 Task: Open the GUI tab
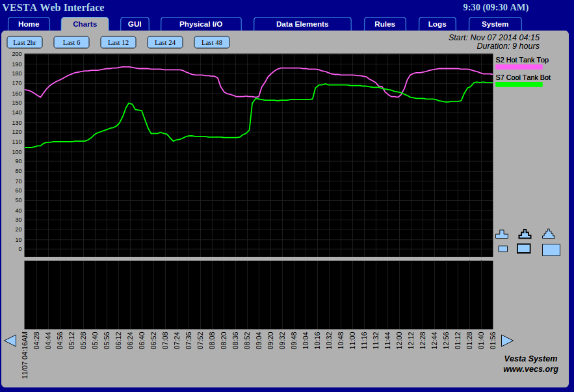click(x=135, y=24)
